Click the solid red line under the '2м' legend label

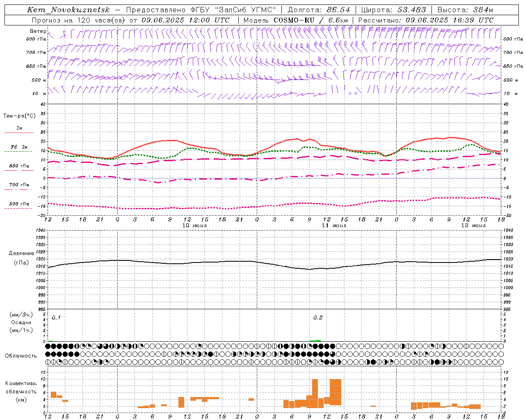[19, 132]
